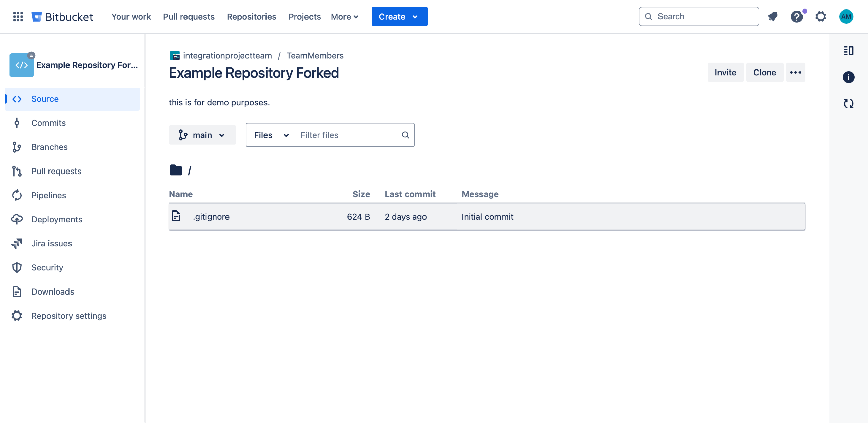
Task: Click the integrationprojectteam workspace icon
Action: click(x=175, y=55)
